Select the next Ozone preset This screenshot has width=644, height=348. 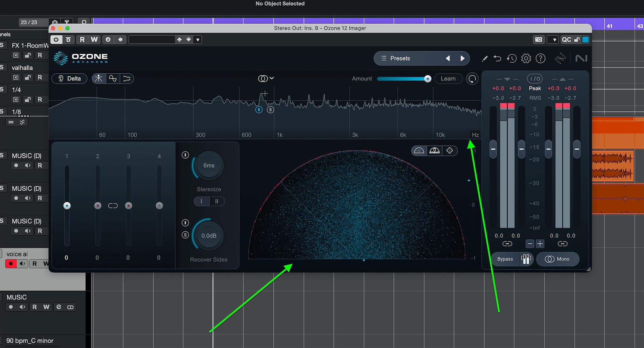point(462,58)
